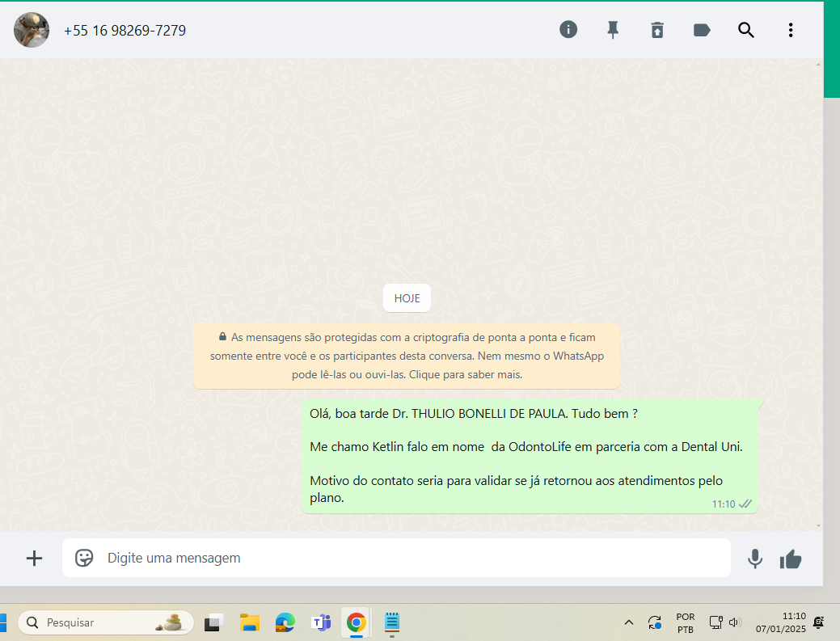Open the label tag icon
This screenshot has width=840, height=641.
[x=702, y=30]
